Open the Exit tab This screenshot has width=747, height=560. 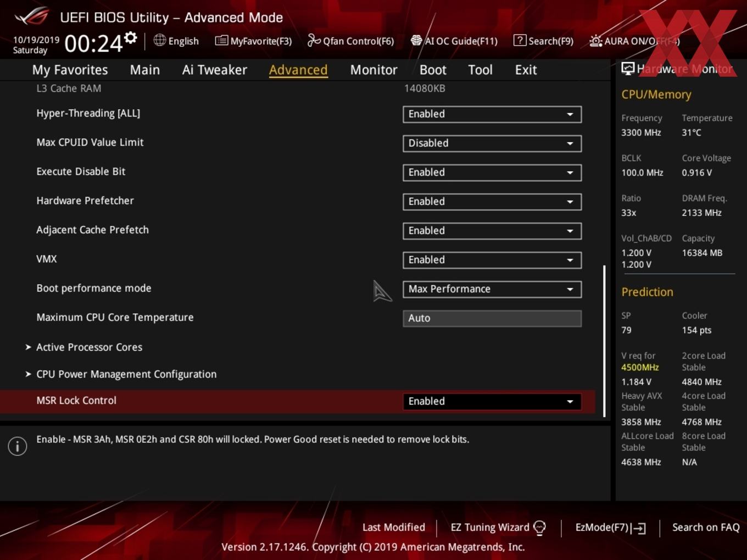(526, 70)
